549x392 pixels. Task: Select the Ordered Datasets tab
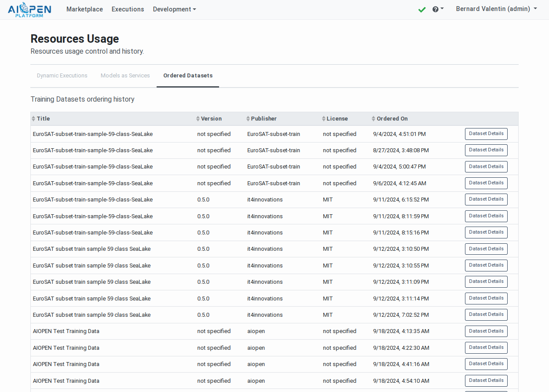(x=188, y=76)
